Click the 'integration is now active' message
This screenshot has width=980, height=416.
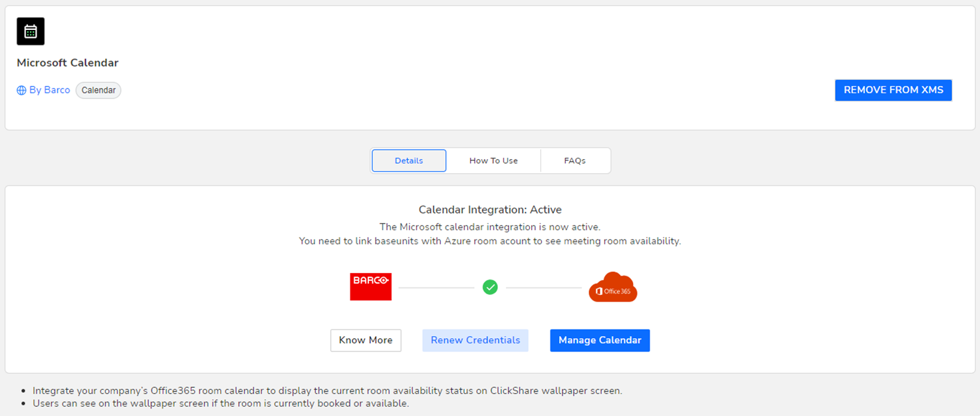[490, 227]
